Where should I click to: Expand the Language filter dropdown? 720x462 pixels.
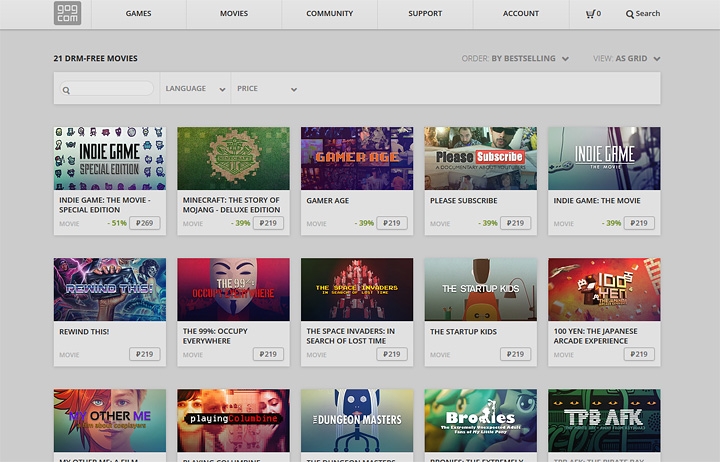[x=195, y=89]
